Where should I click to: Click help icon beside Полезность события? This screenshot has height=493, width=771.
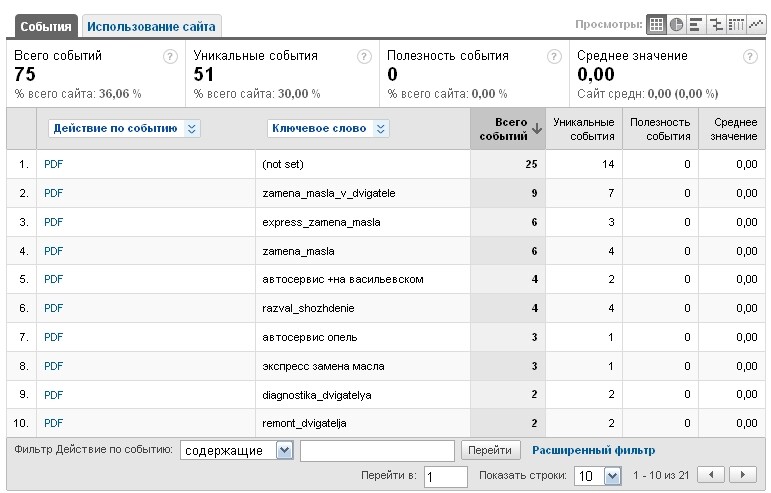click(x=554, y=57)
